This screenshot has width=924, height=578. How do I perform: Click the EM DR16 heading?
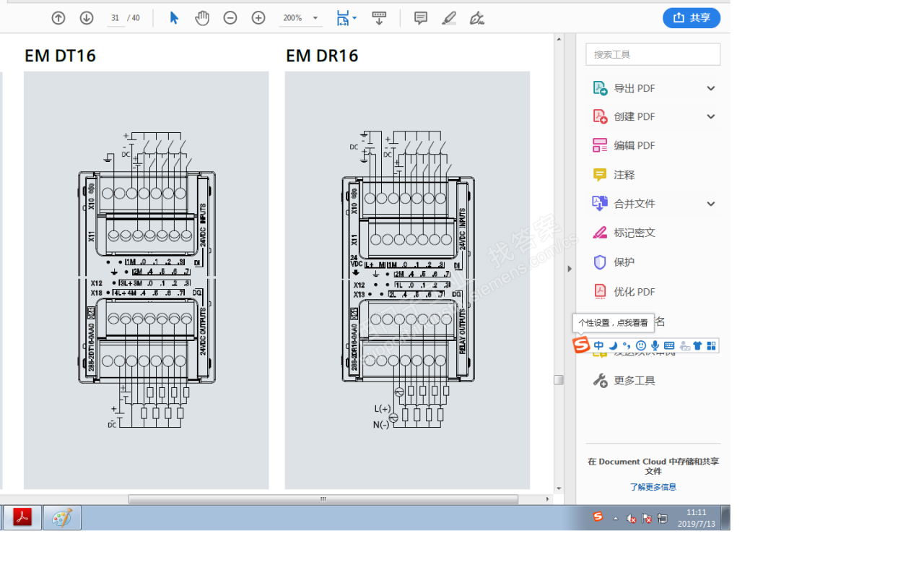[x=322, y=56]
